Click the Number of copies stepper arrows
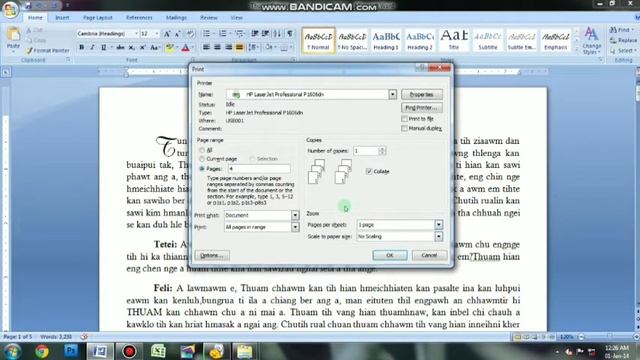 382,151
